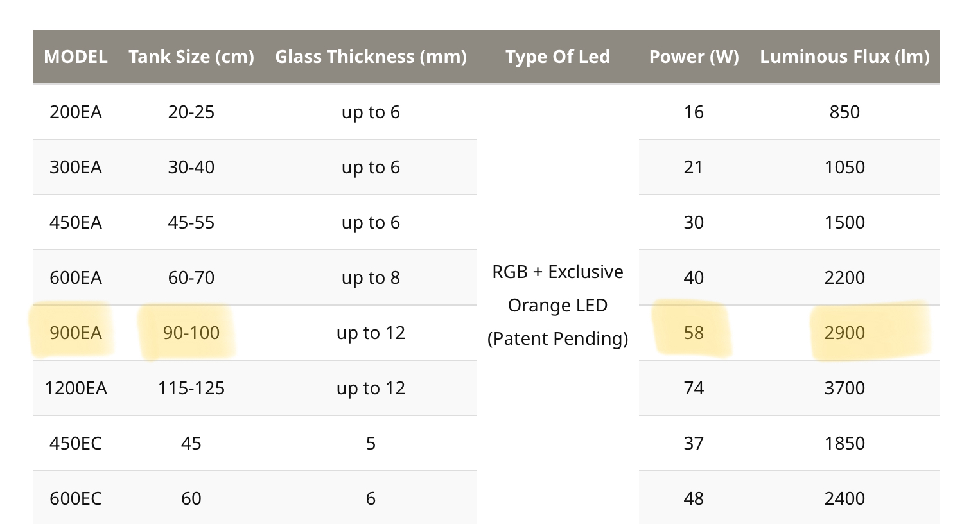Screen dimensions: 980x524
Task: Select the 450EC model cell
Action: pos(75,443)
